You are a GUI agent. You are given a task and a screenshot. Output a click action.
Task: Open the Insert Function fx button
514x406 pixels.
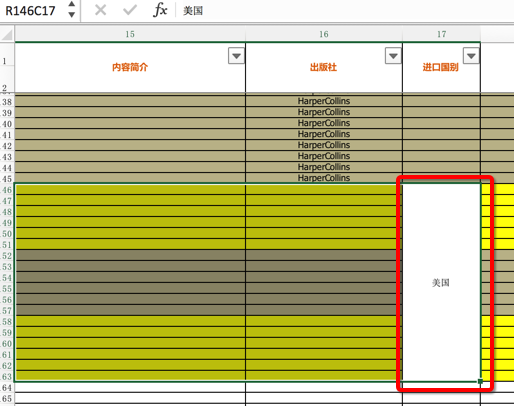click(160, 10)
